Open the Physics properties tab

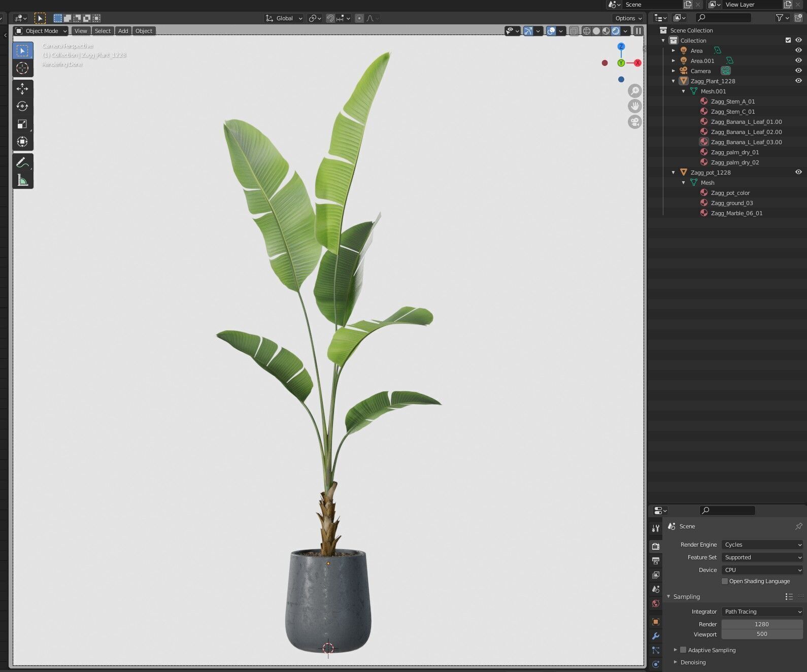pos(656,664)
